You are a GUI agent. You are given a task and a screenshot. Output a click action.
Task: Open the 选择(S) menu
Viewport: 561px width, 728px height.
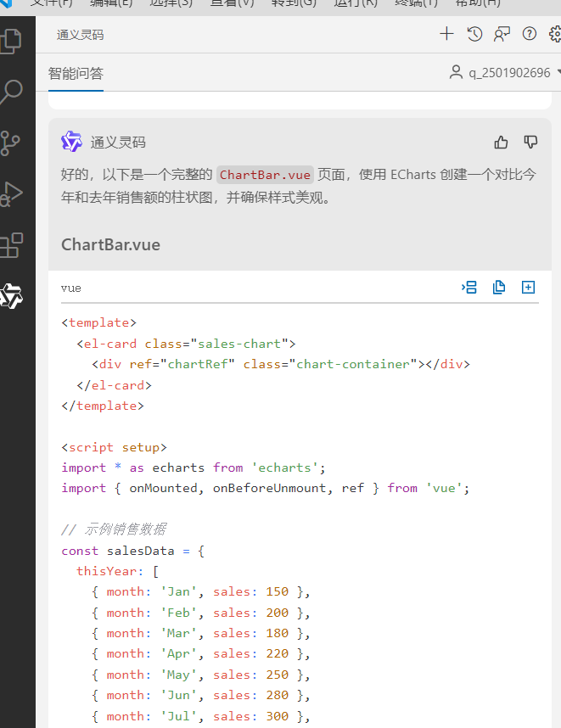171,3
